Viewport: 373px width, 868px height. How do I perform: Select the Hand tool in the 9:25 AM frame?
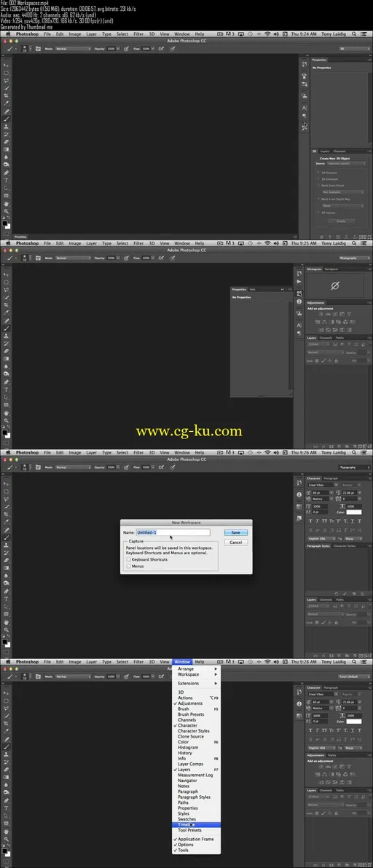pyautogui.click(x=7, y=413)
